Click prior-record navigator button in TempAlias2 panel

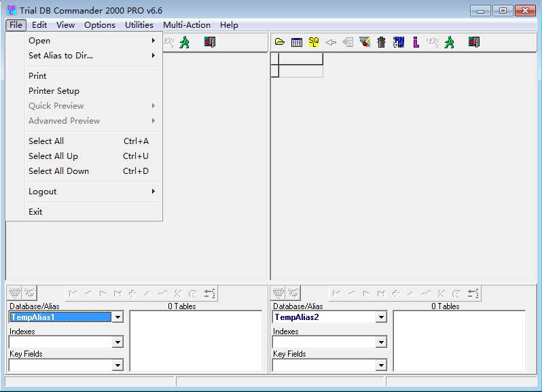(x=352, y=293)
